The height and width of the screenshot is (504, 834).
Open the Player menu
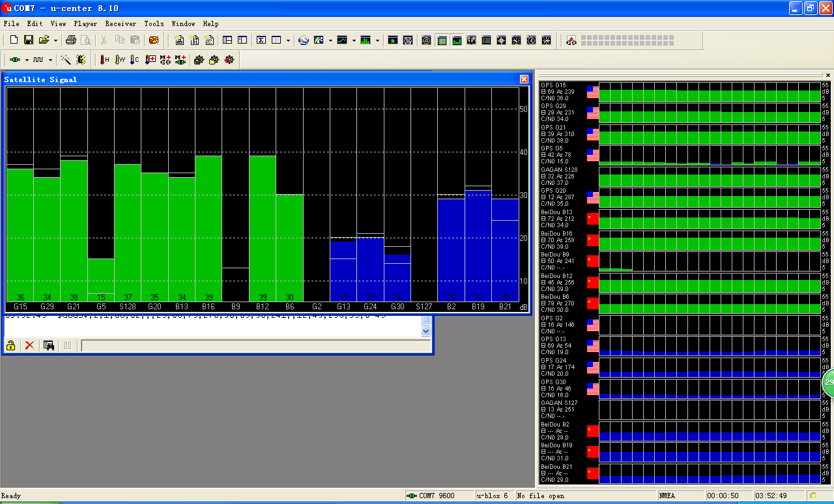85,23
